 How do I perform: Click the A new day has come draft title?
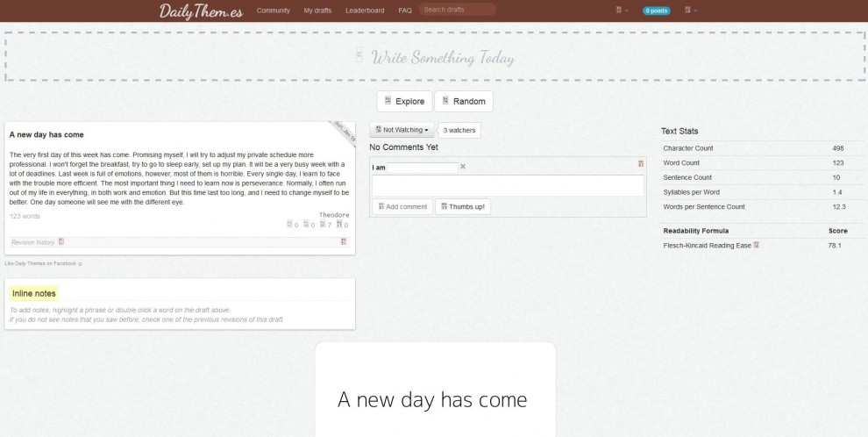point(46,134)
